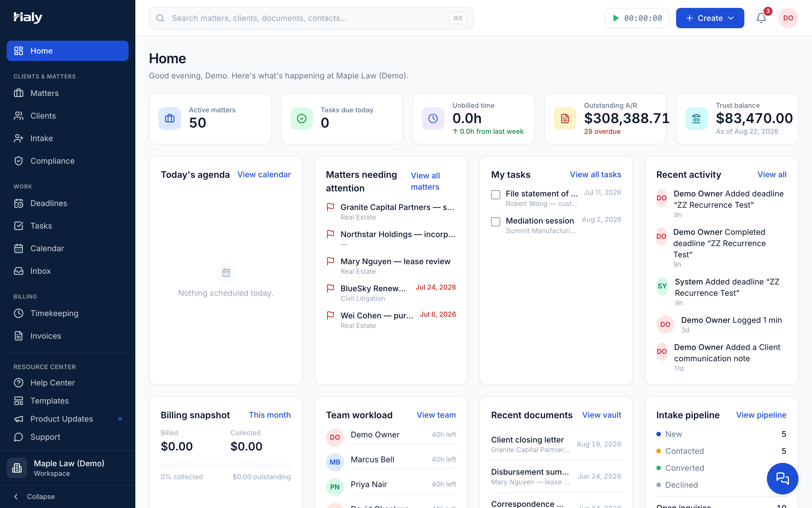The image size is (812, 508).
Task: Open Matters from the sidebar
Action: [x=67, y=93]
